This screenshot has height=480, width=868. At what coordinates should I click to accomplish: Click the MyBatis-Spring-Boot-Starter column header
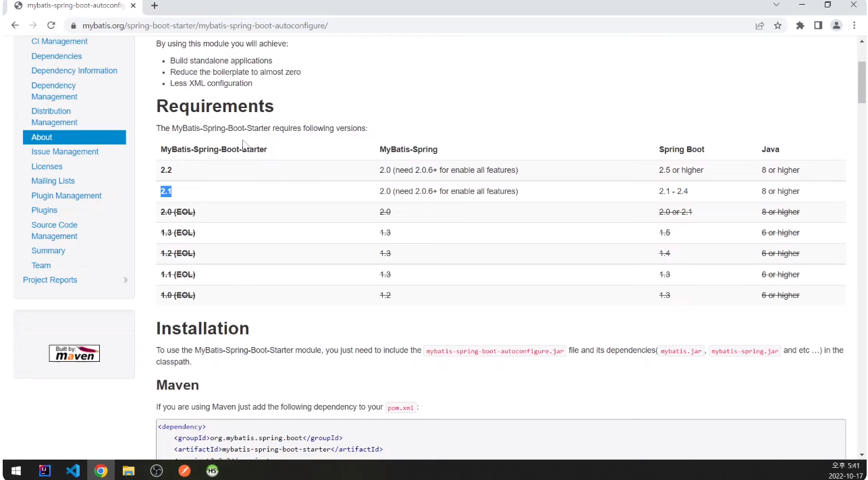pyautogui.click(x=213, y=150)
